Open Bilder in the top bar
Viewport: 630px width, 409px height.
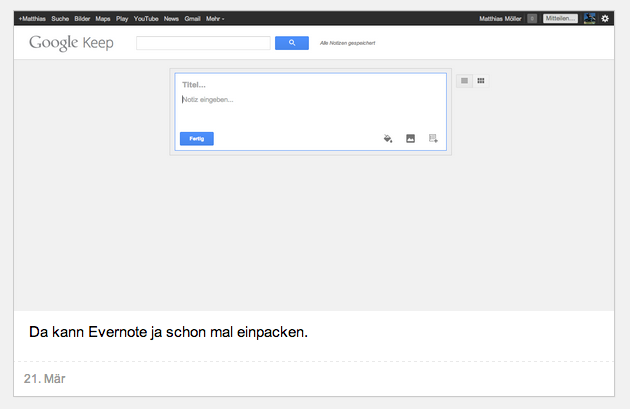point(82,18)
